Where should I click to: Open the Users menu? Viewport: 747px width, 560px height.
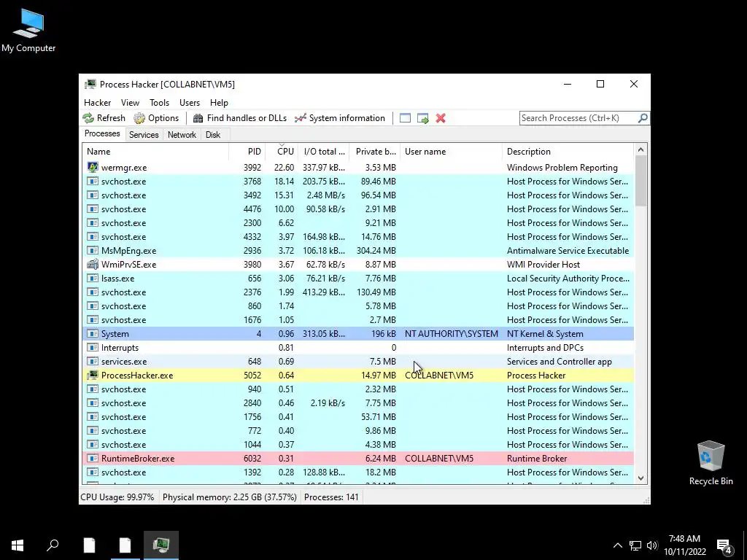190,103
